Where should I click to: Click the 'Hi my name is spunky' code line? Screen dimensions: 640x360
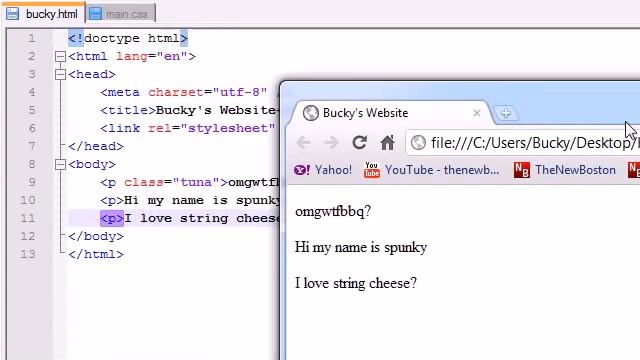click(x=190, y=200)
